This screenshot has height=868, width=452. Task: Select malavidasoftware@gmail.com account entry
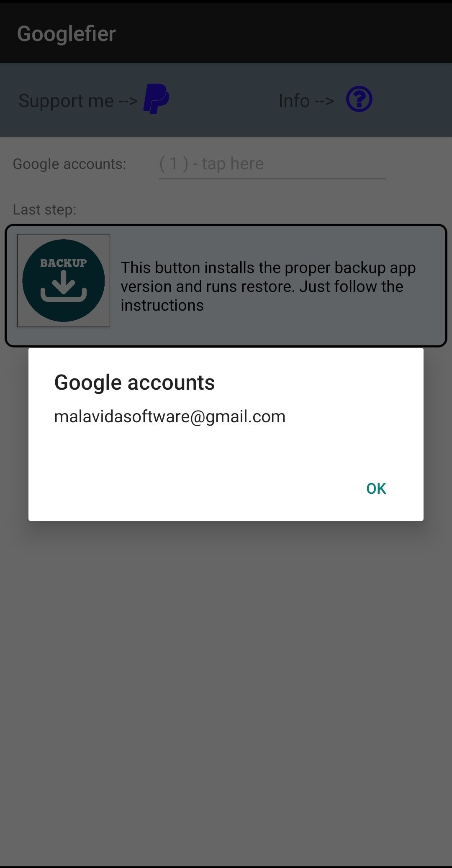click(x=170, y=417)
